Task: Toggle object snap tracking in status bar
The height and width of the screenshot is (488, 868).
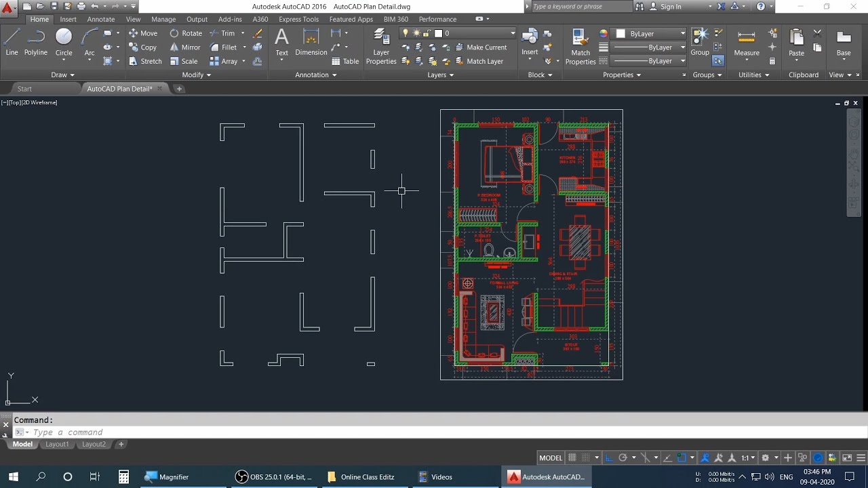Action: click(667, 457)
